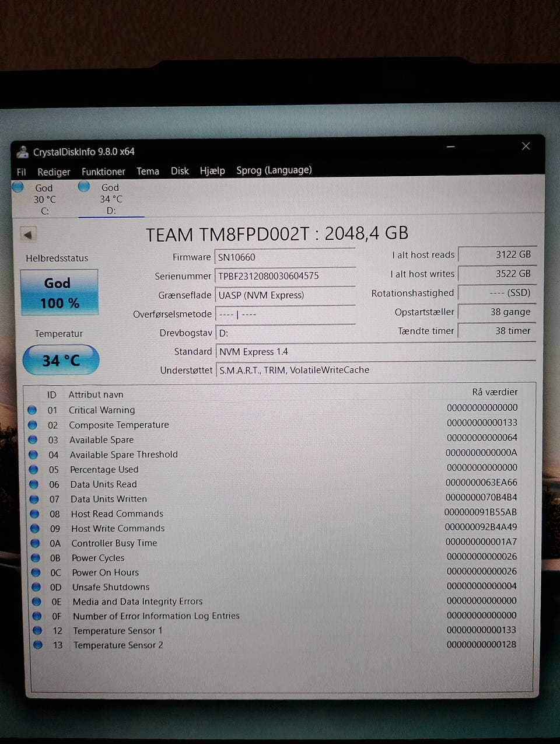
Task: Click the CrystalDiskInfo app icon in title bar
Action: [x=23, y=152]
